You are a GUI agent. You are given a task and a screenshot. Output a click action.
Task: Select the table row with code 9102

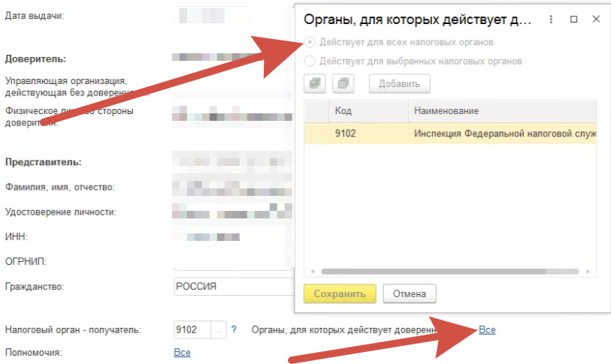(x=451, y=134)
